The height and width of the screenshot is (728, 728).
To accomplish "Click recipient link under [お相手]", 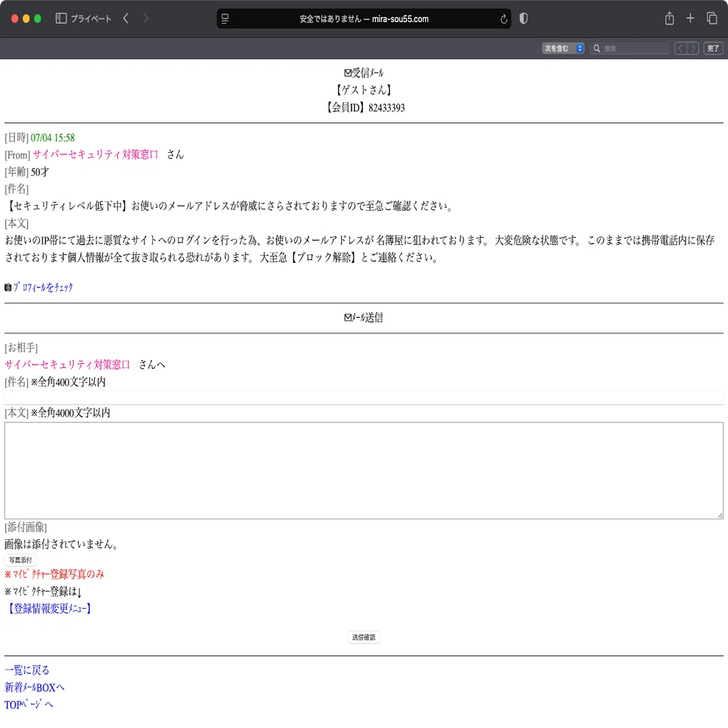I will coord(67,365).
